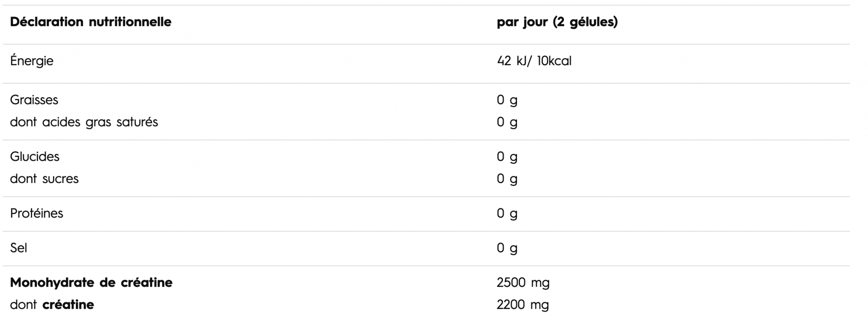Select the 0 g value for Glucides
The image size is (868, 327).
point(507,157)
